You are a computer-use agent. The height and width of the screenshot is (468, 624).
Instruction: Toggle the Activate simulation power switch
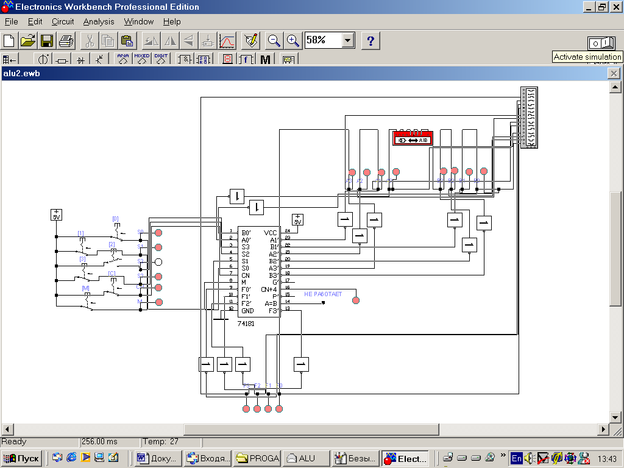tap(601, 41)
